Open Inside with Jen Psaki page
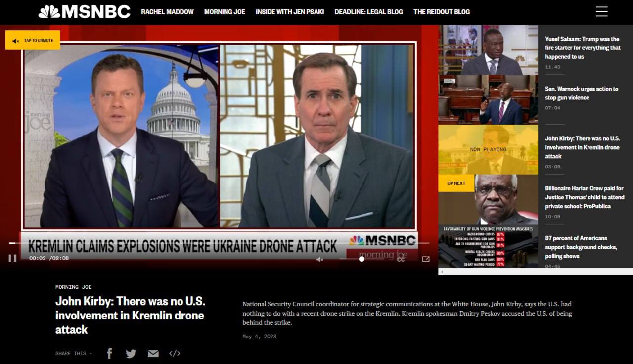The width and height of the screenshot is (633, 364). click(290, 12)
